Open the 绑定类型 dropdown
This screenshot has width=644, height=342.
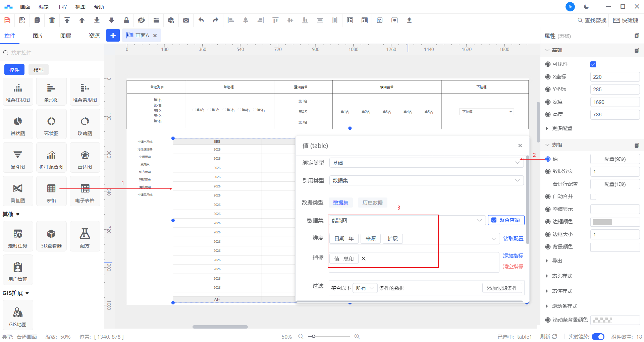coord(426,163)
